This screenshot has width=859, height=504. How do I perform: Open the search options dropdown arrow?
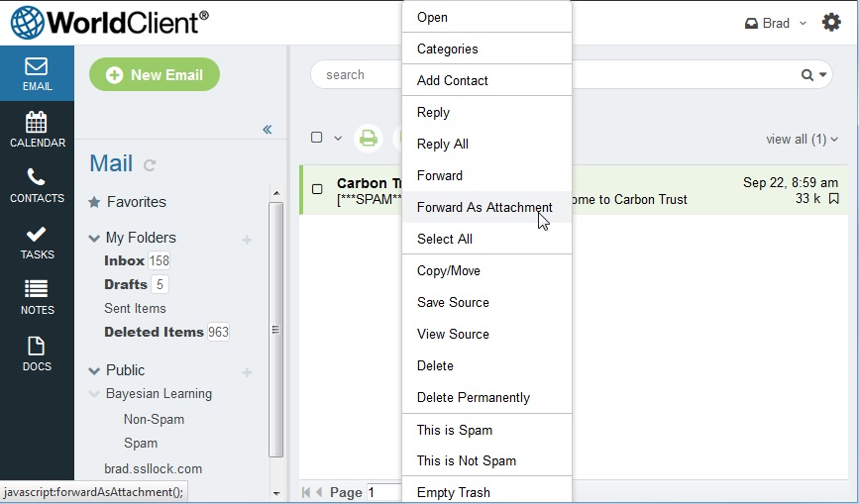[x=823, y=75]
